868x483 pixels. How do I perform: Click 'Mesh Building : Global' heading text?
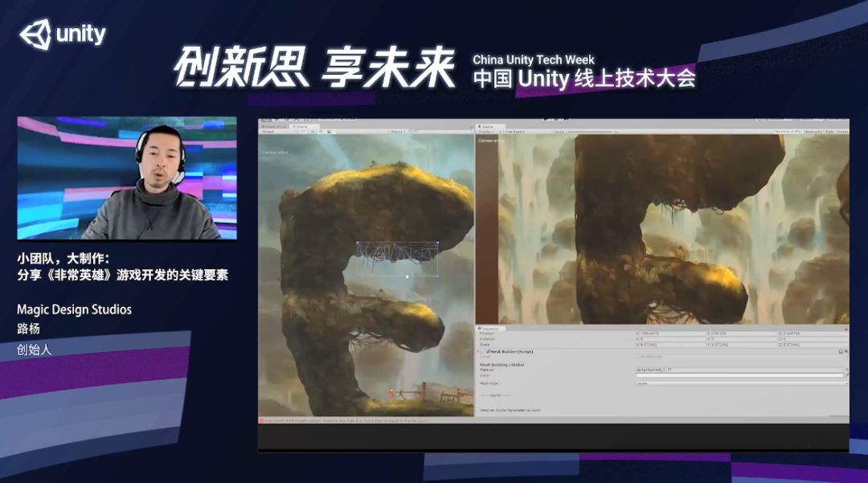pos(502,365)
